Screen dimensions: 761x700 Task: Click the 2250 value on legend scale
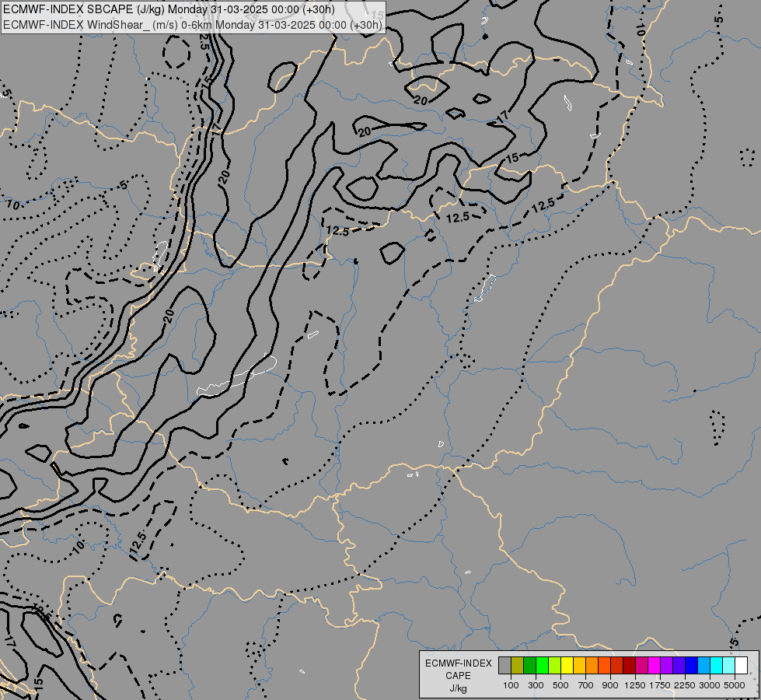point(685,685)
